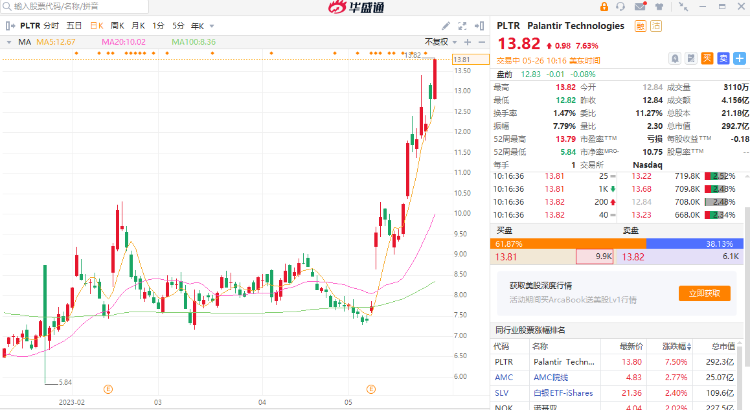Viewport: 750px width, 410px height.
Task: Click bid price 13.81 cell
Action: tap(506, 257)
